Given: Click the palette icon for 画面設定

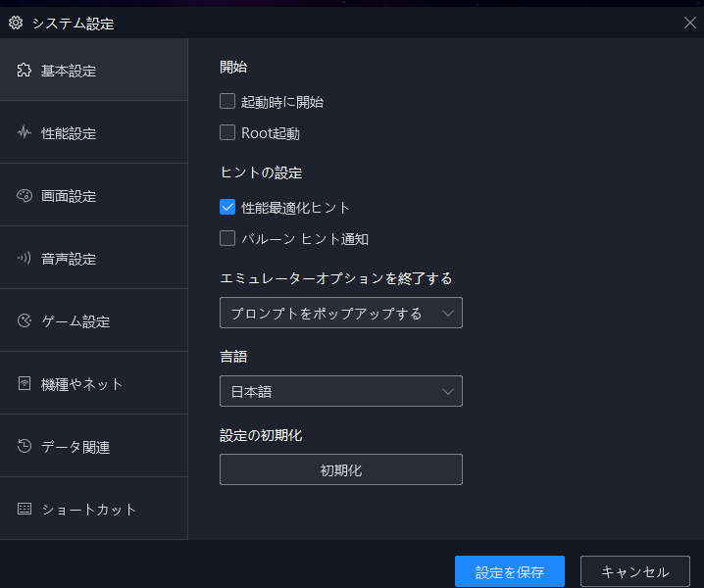Looking at the screenshot, I should 25,196.
